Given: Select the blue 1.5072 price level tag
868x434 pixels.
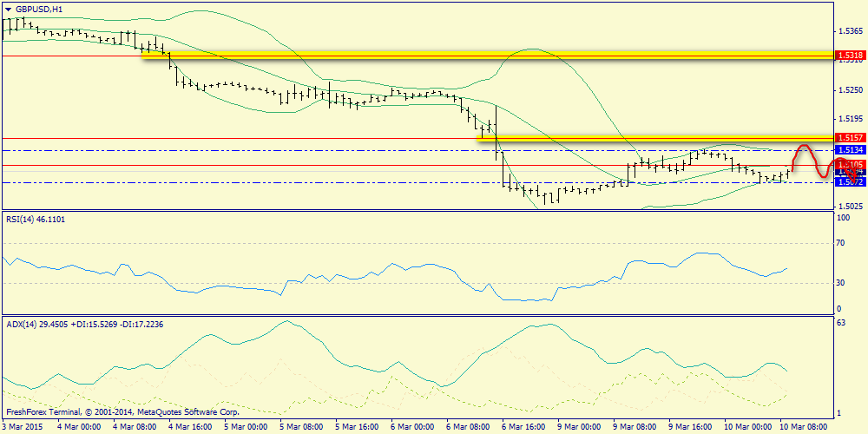Looking at the screenshot, I should (x=850, y=182).
